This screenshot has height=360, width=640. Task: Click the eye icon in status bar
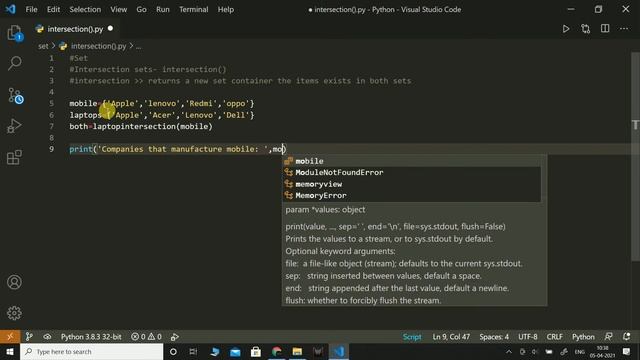[x=47, y=337]
